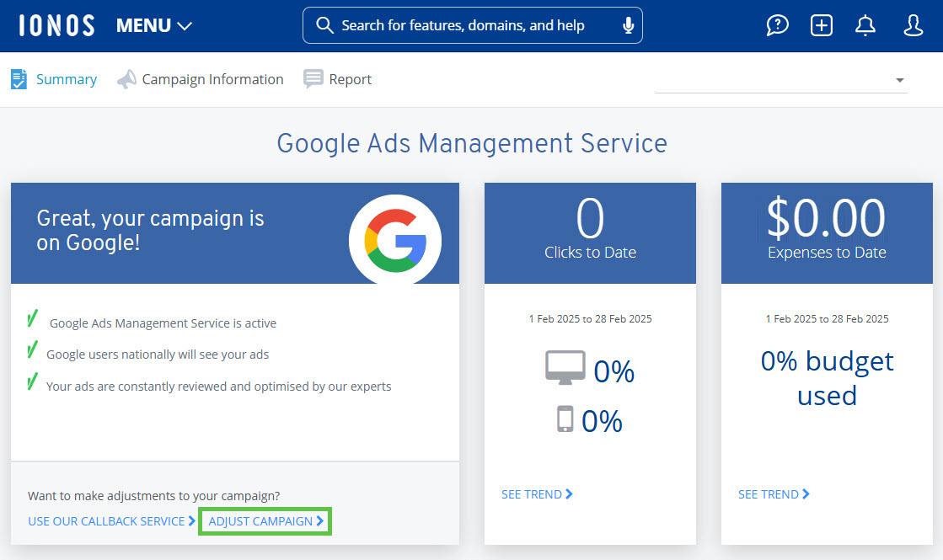
Task: Click the IONOS logo
Action: [56, 24]
